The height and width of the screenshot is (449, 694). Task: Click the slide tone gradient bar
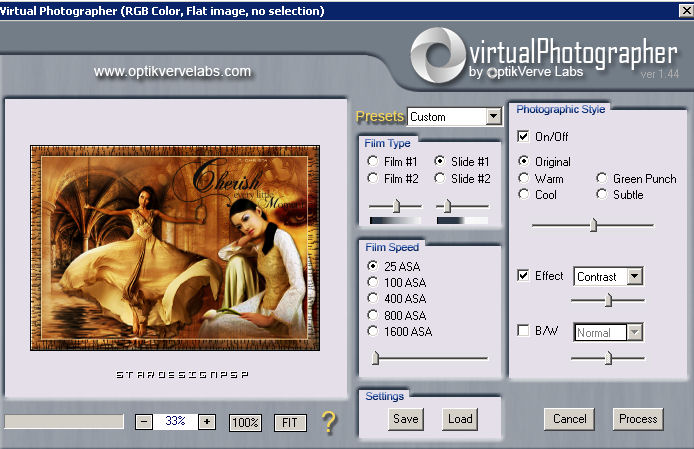[x=463, y=220]
